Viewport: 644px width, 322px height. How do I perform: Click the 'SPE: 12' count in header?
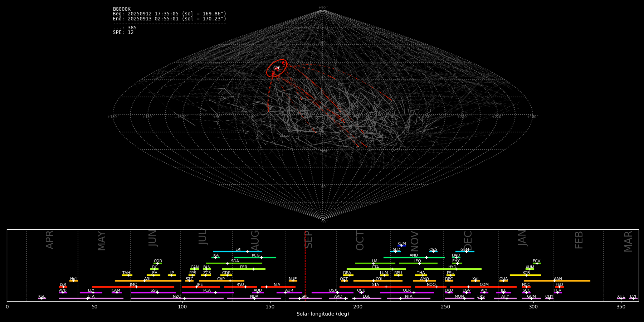coord(123,33)
